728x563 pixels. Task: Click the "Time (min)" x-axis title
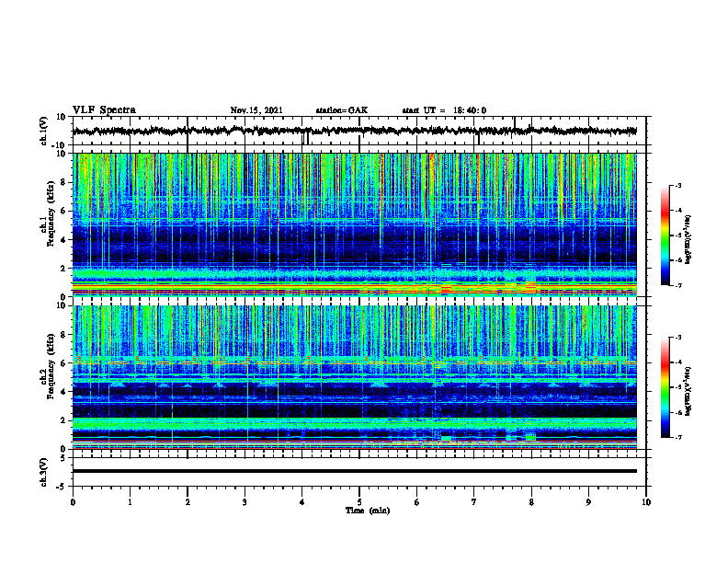(x=368, y=511)
